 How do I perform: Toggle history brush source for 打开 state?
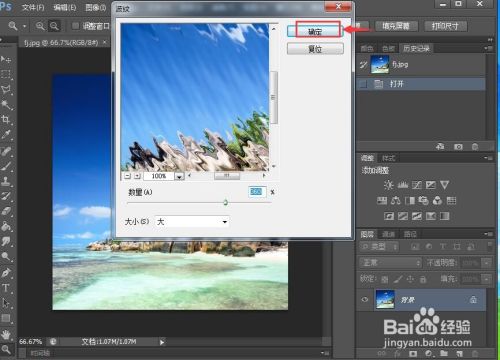(x=363, y=84)
